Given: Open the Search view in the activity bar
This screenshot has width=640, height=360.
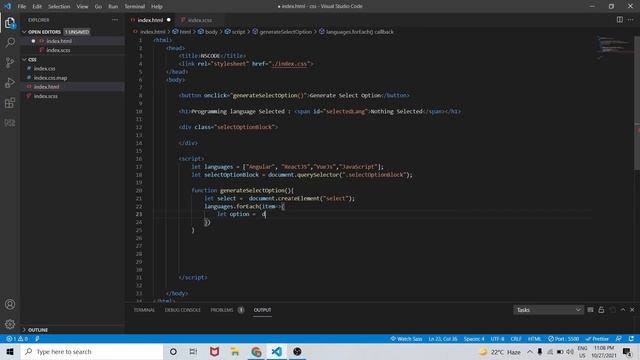Looking at the screenshot, I should pyautogui.click(x=10, y=42).
